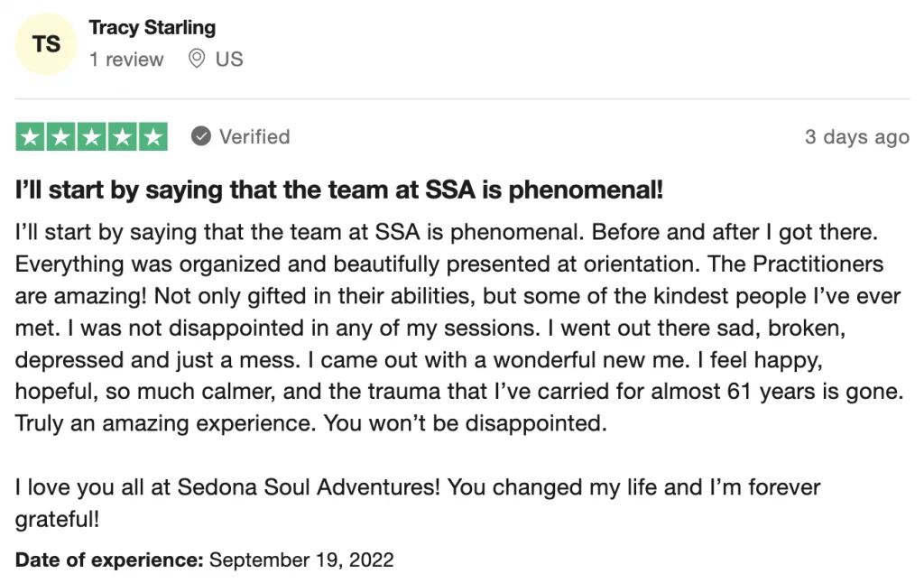Click the fourth green rating star

click(123, 137)
